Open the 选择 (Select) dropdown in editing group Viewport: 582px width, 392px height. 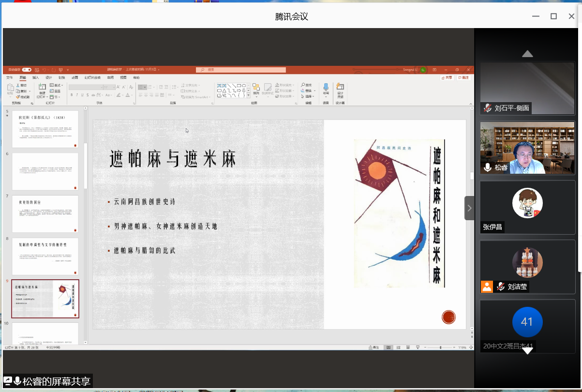308,96
